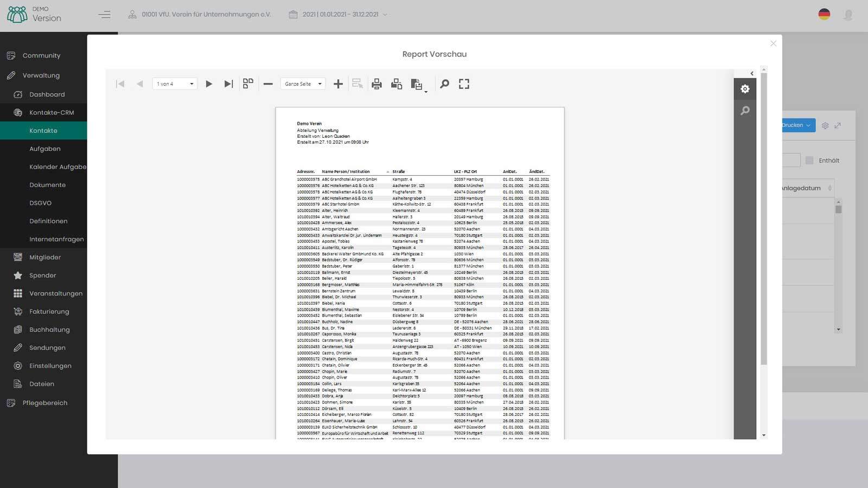868x488 pixels.
Task: Toggle fullscreen report view
Action: pos(464,84)
